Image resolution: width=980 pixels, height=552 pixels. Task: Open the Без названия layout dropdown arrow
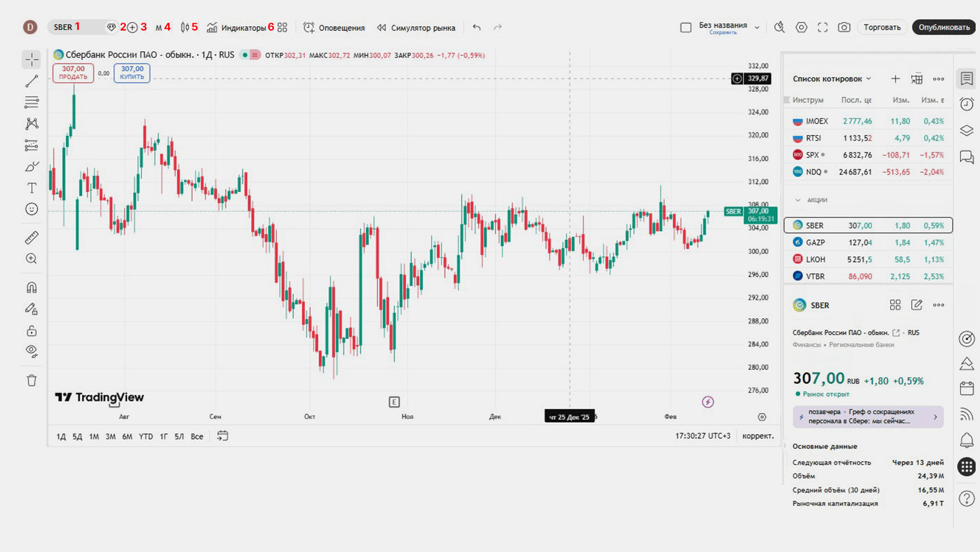[757, 28]
